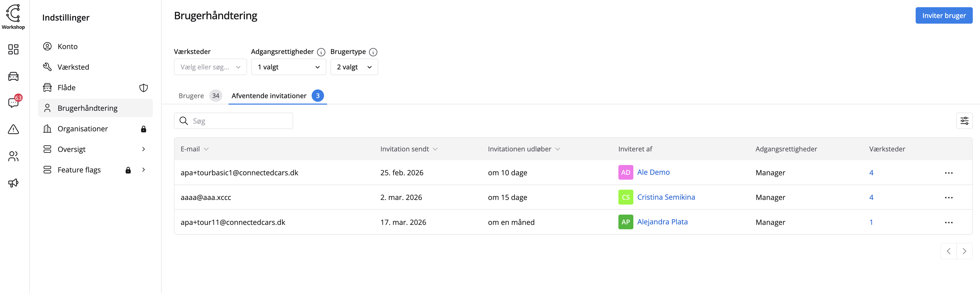Open row actions for aaaa@aaa.xccc invitation
Image resolution: width=980 pixels, height=293 pixels.
pos(948,198)
